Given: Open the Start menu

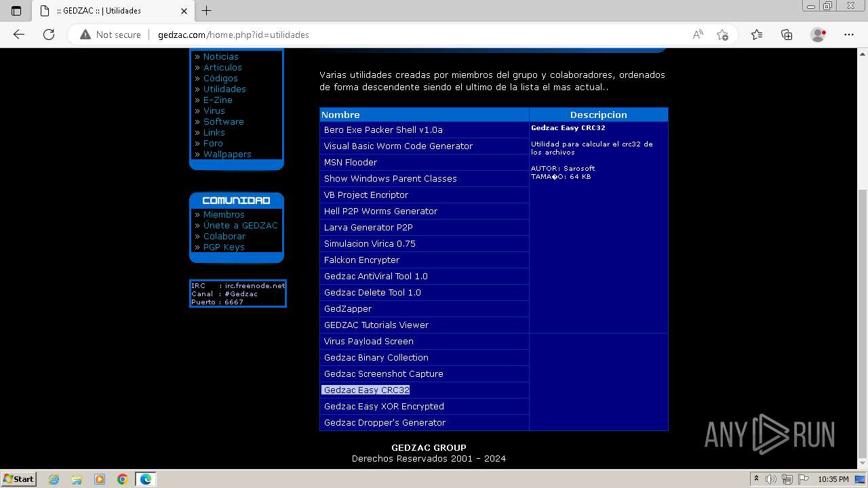Looking at the screenshot, I should [x=18, y=479].
